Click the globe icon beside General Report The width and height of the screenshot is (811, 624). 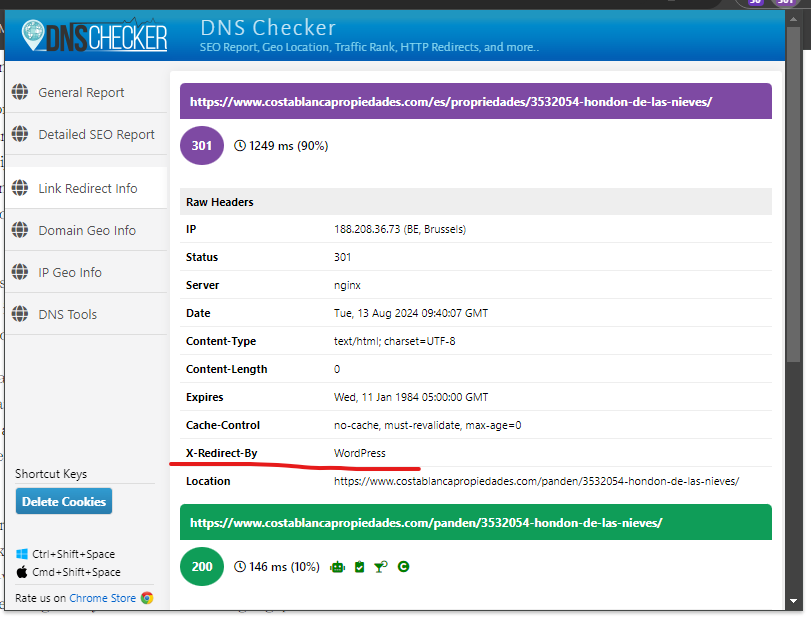20,92
